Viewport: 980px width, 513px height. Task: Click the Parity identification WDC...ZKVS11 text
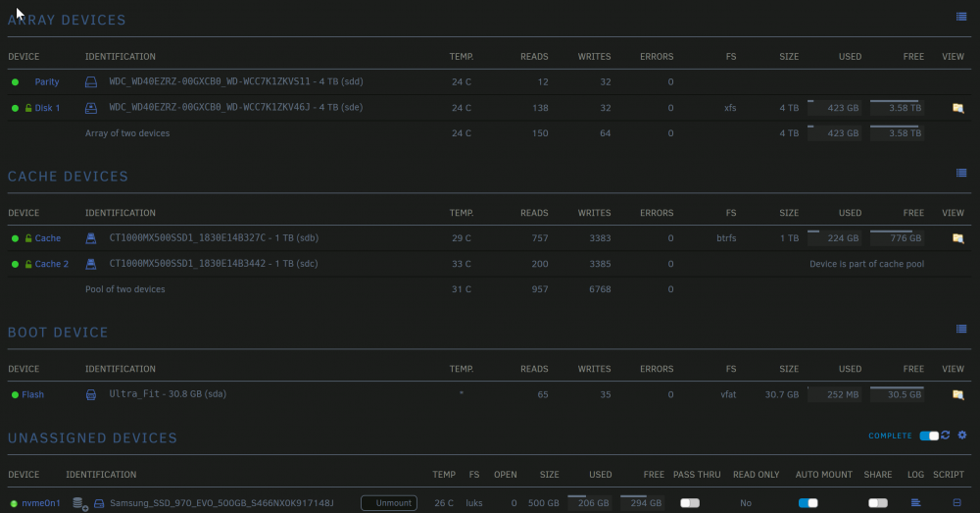click(235, 81)
